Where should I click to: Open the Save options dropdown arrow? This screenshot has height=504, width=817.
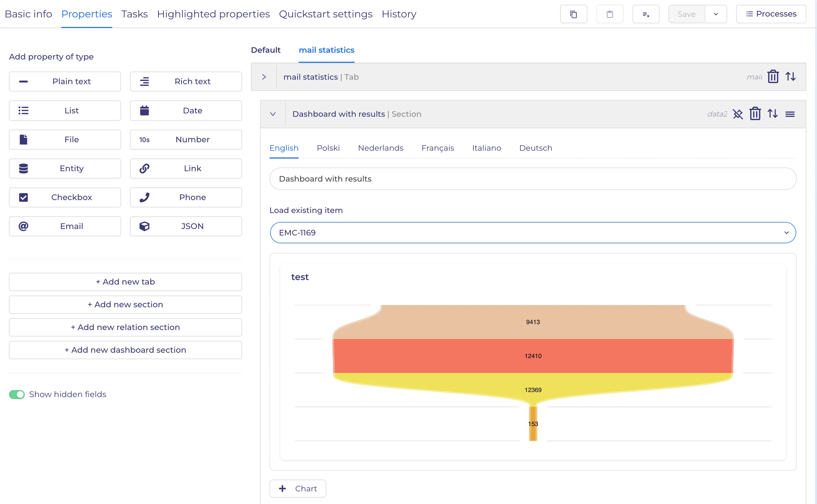716,14
